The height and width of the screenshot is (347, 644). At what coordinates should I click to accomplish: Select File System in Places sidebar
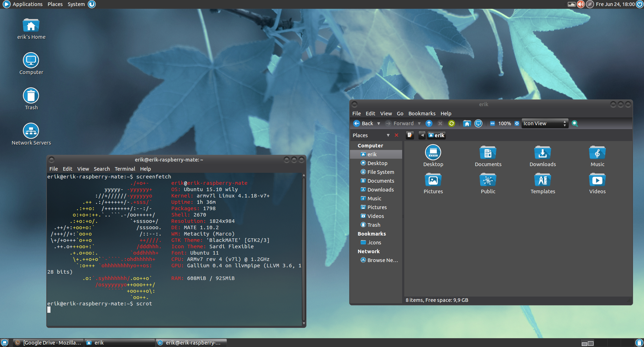point(376,172)
